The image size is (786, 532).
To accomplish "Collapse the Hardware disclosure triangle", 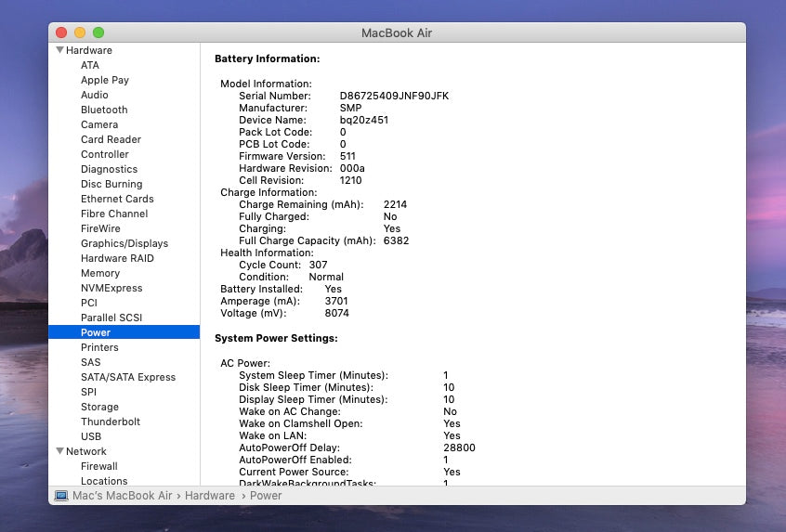I will 60,50.
